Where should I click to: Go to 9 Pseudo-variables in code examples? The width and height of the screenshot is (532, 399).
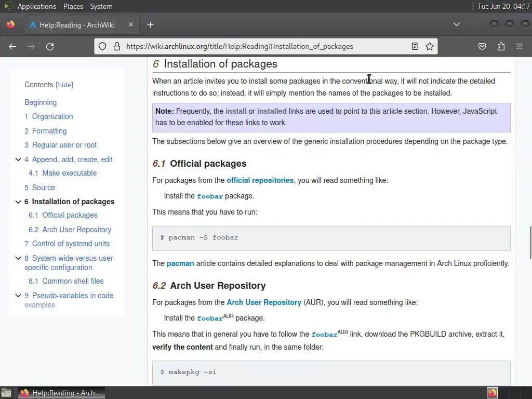[x=69, y=300]
